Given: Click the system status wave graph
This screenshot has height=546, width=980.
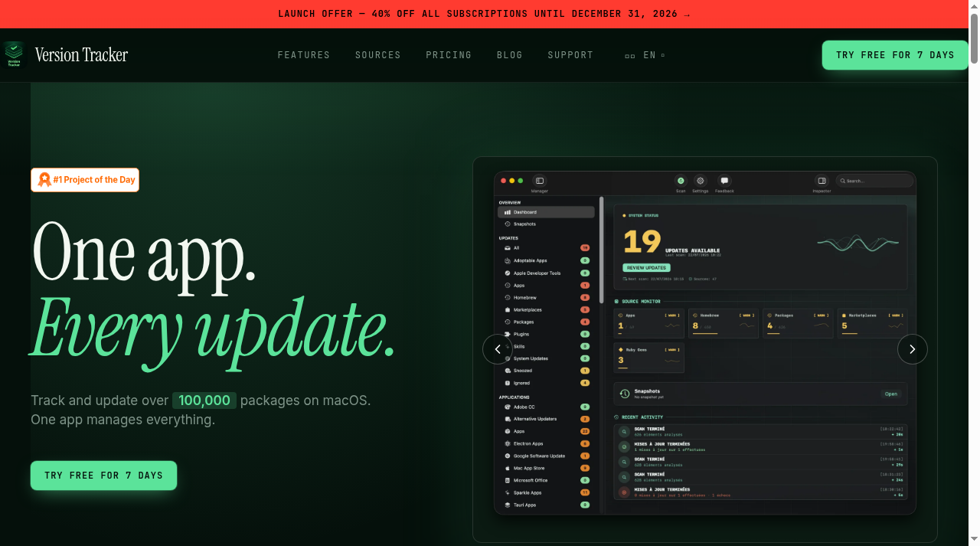Looking at the screenshot, I should (x=857, y=243).
